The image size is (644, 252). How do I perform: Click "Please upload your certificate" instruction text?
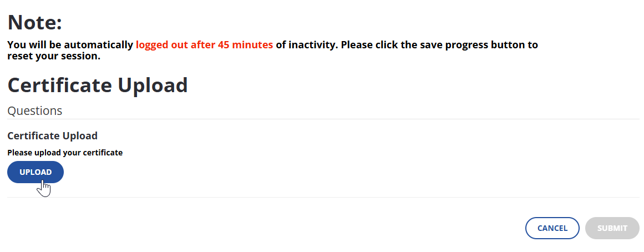pos(65,152)
